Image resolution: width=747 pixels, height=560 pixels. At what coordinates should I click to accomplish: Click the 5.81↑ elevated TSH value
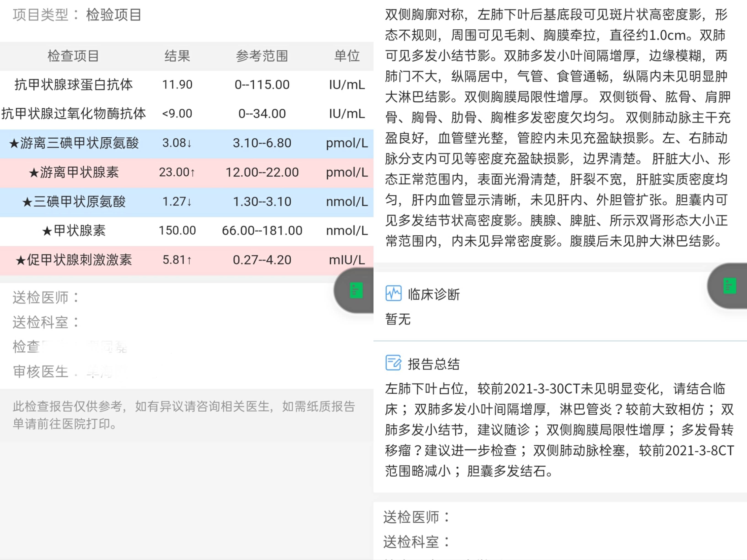[x=177, y=260]
